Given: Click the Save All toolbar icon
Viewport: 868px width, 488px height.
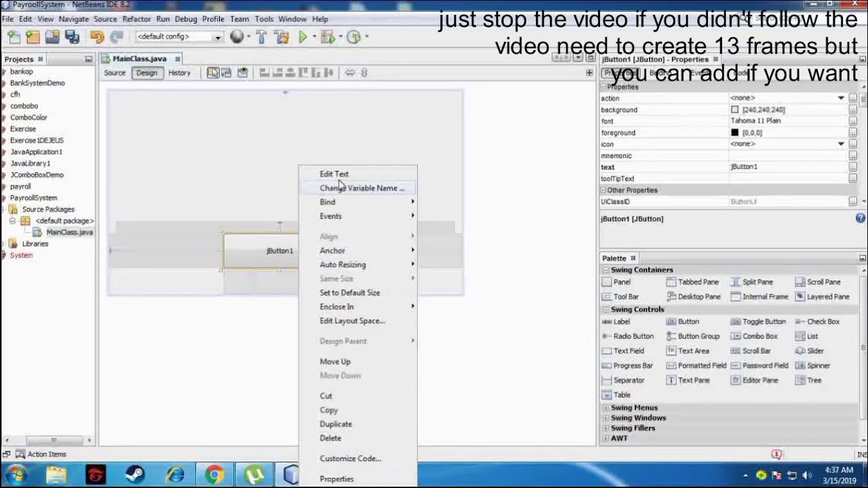Looking at the screenshot, I should [x=72, y=37].
